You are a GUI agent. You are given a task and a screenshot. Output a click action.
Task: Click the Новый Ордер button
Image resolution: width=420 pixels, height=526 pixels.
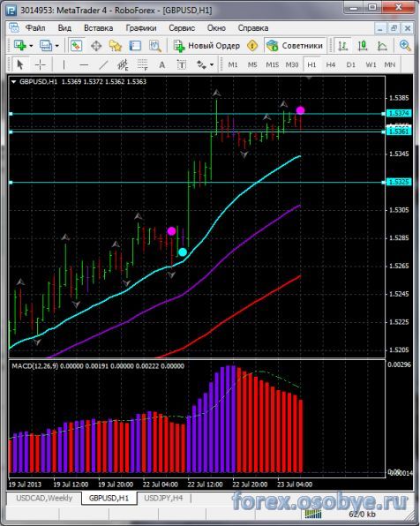[206, 45]
